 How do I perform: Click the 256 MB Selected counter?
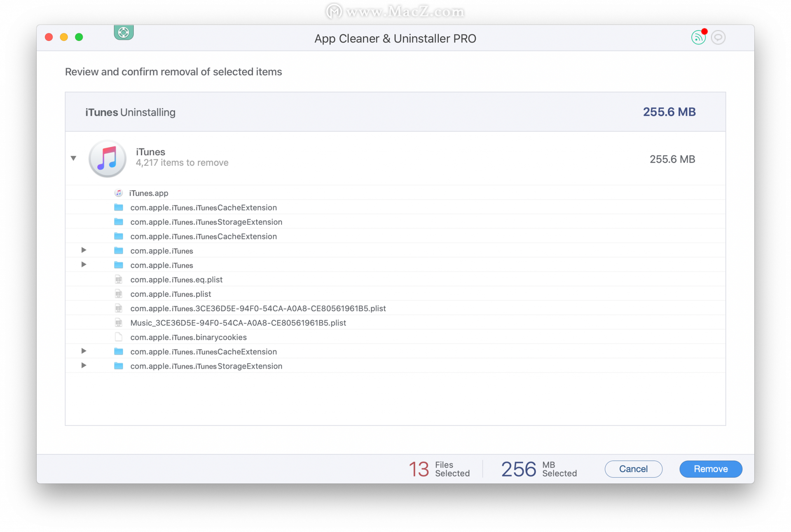[539, 469]
